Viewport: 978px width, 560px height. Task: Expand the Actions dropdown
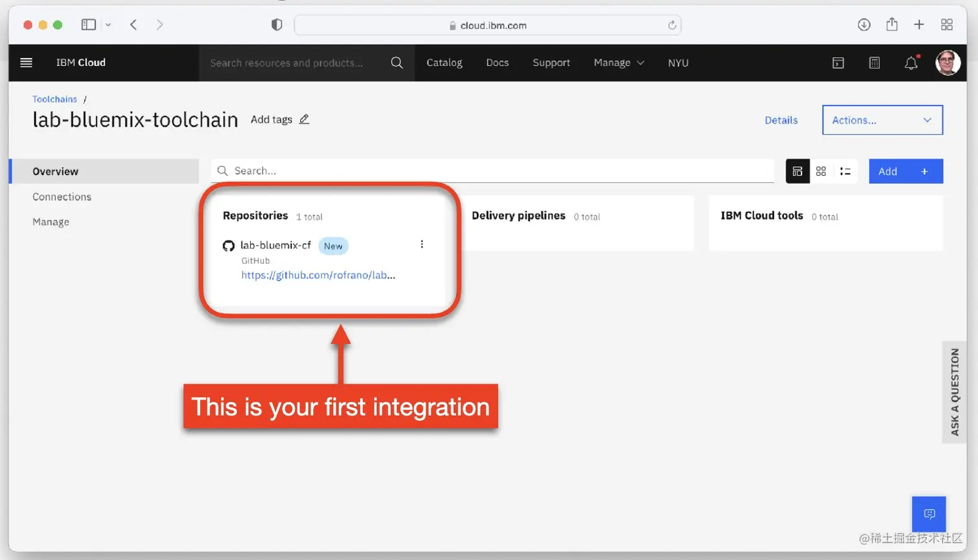tap(882, 120)
